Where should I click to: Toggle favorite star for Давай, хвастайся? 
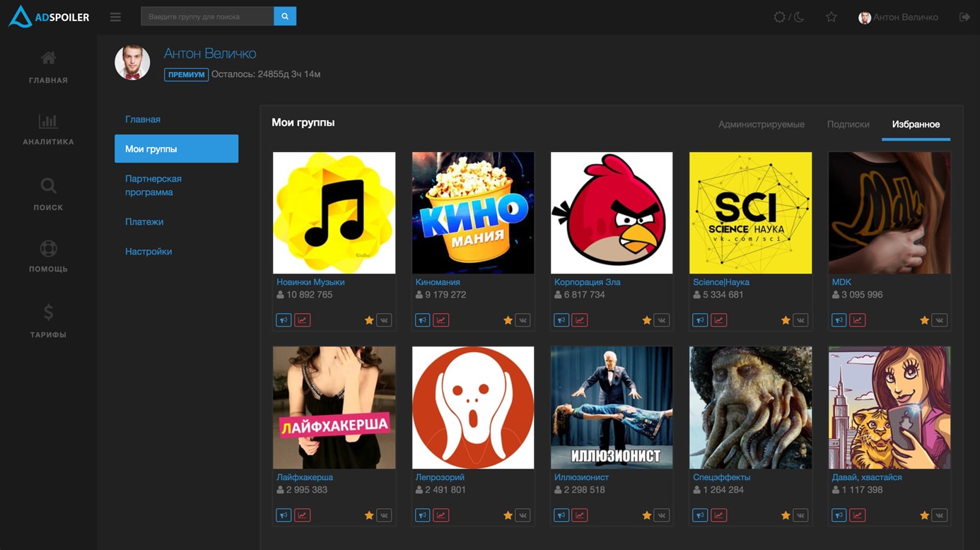[x=924, y=515]
